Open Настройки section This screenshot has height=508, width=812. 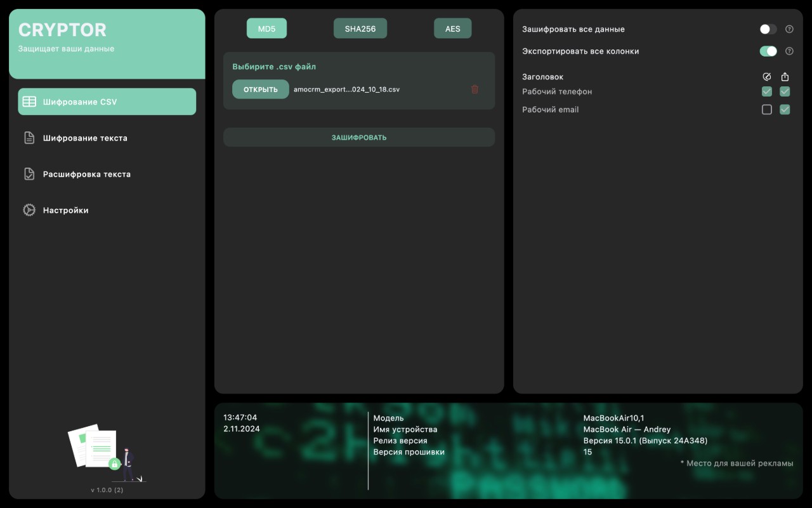point(107,210)
